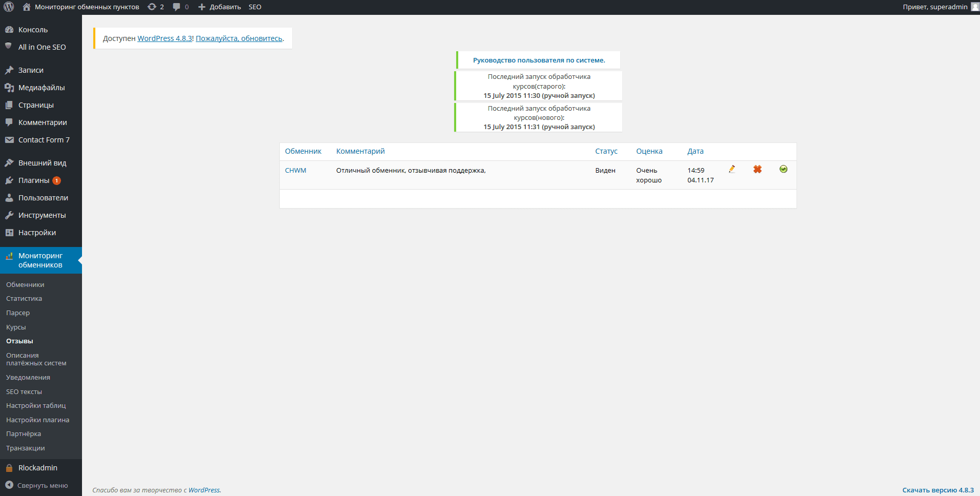Open comments bubble icon in admin bar

176,7
